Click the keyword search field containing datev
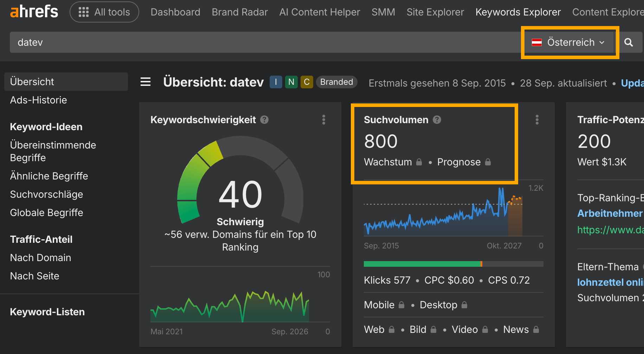 coord(266,42)
